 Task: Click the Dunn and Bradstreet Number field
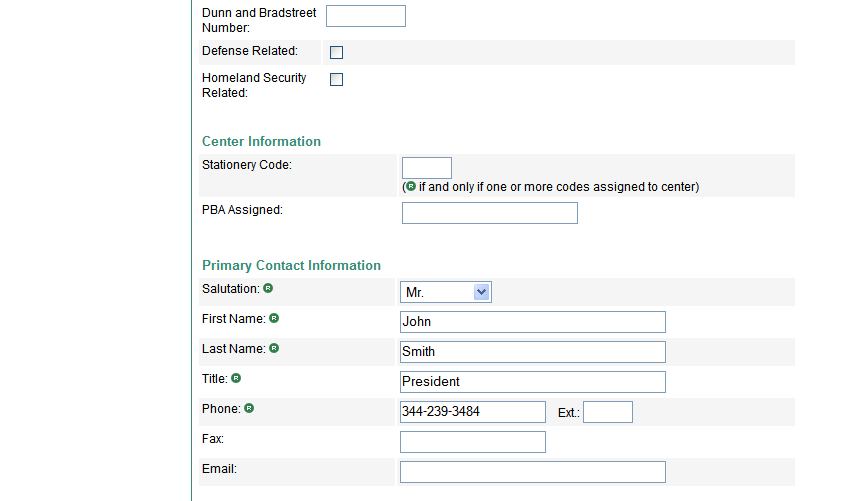(x=366, y=16)
